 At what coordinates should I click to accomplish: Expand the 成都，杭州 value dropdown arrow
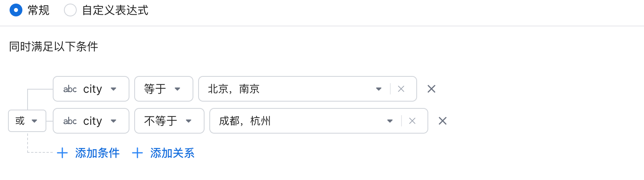390,121
